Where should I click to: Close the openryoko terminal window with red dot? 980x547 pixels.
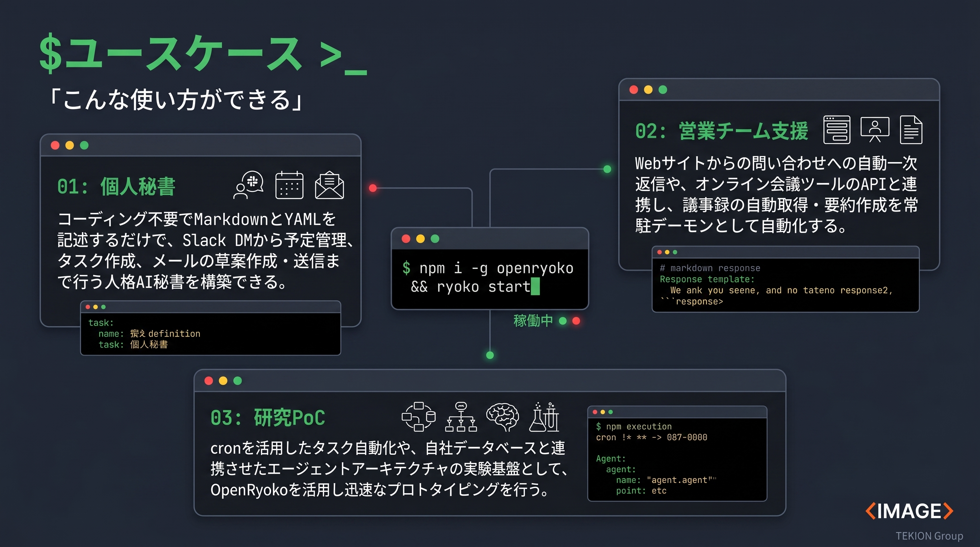click(x=406, y=239)
